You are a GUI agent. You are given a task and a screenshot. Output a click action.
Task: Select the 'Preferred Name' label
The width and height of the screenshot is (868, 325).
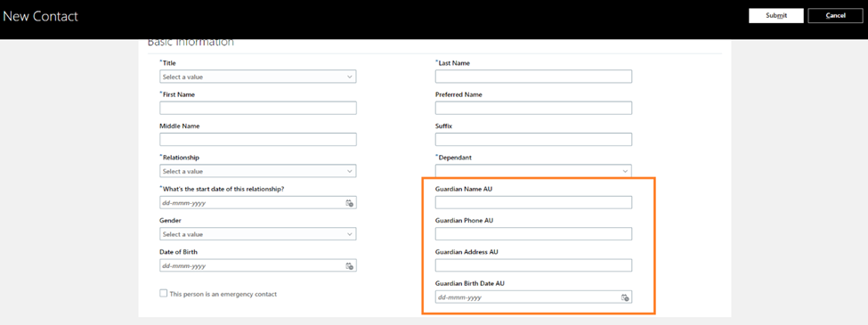458,94
